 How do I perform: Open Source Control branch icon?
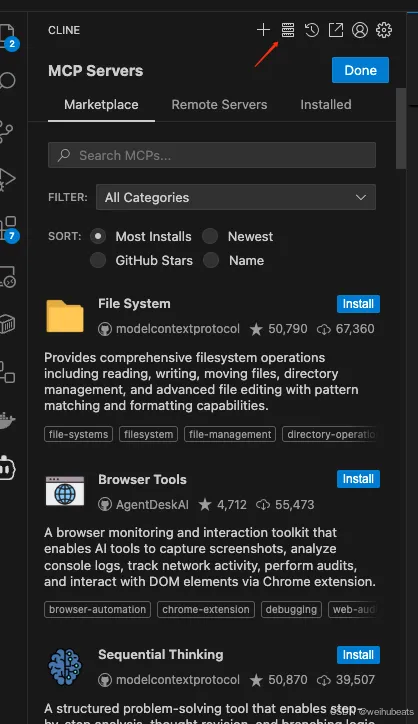[x=6, y=131]
